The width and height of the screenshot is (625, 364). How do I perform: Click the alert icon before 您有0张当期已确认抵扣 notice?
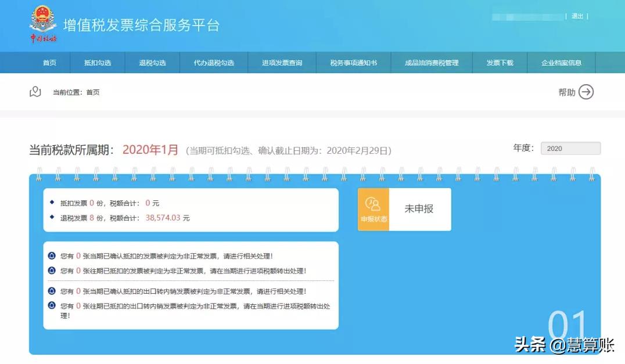[51, 255]
